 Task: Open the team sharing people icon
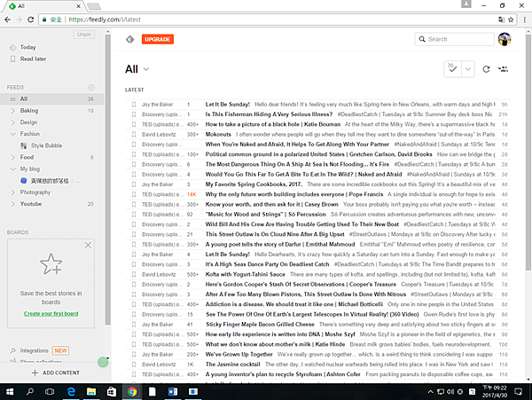(503, 69)
